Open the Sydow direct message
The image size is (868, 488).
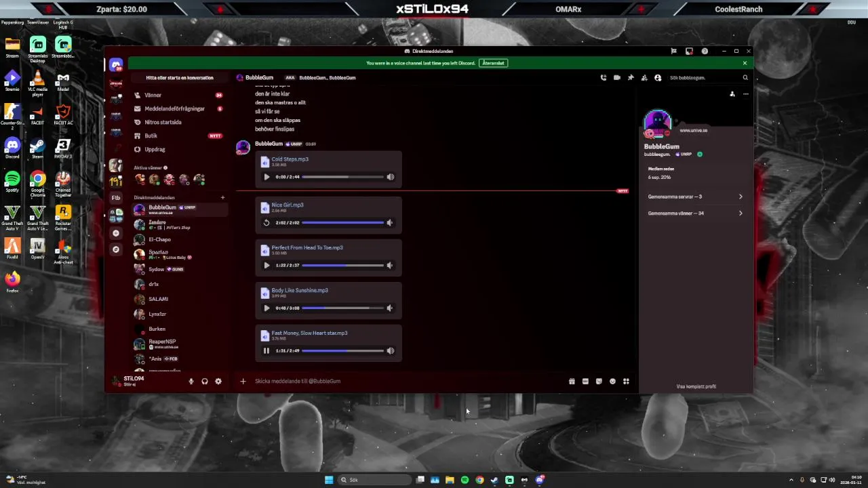pyautogui.click(x=179, y=269)
